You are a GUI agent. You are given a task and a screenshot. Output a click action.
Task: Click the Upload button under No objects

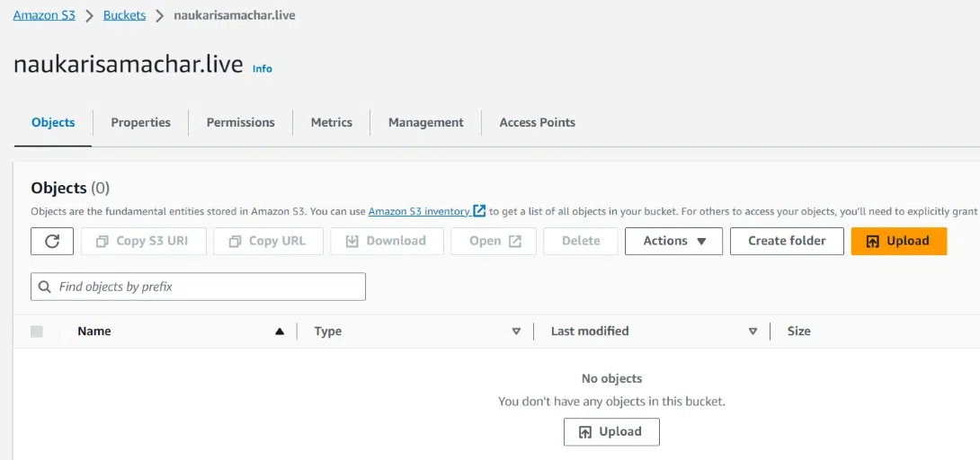tap(611, 432)
